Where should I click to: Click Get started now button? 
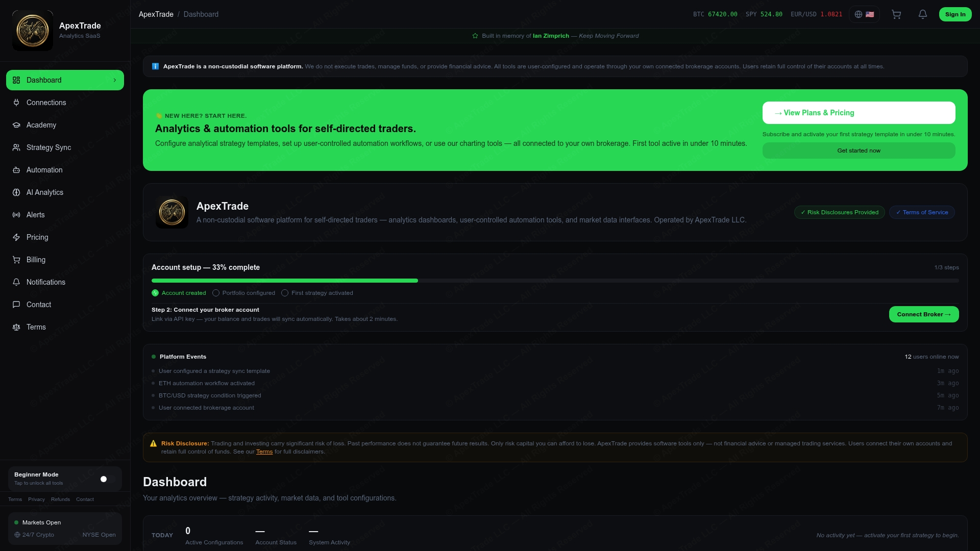[859, 151]
